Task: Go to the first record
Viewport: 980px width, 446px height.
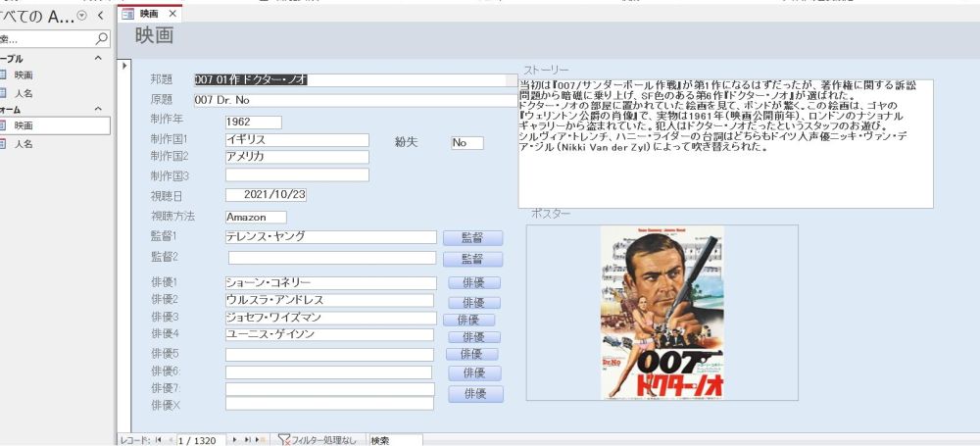Action: (x=159, y=440)
